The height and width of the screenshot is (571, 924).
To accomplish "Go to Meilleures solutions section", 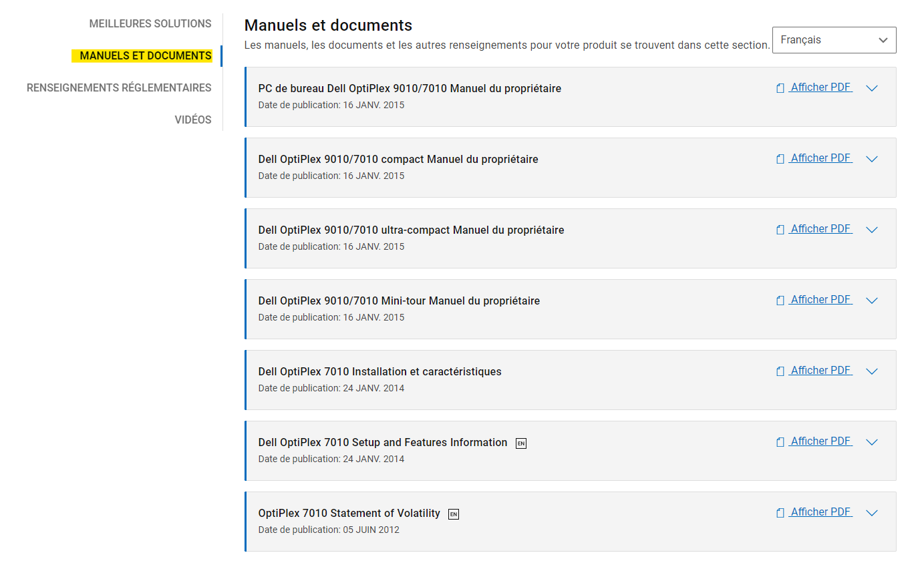I will pos(150,24).
